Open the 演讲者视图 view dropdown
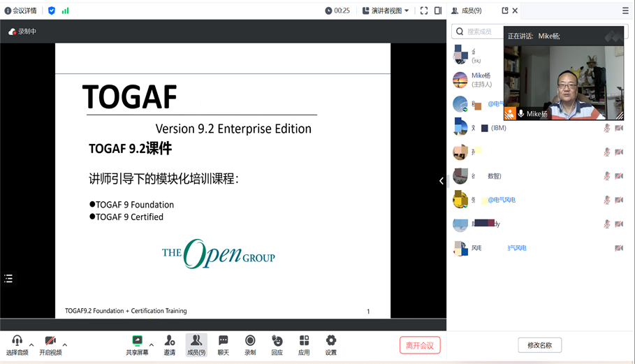 [386, 11]
